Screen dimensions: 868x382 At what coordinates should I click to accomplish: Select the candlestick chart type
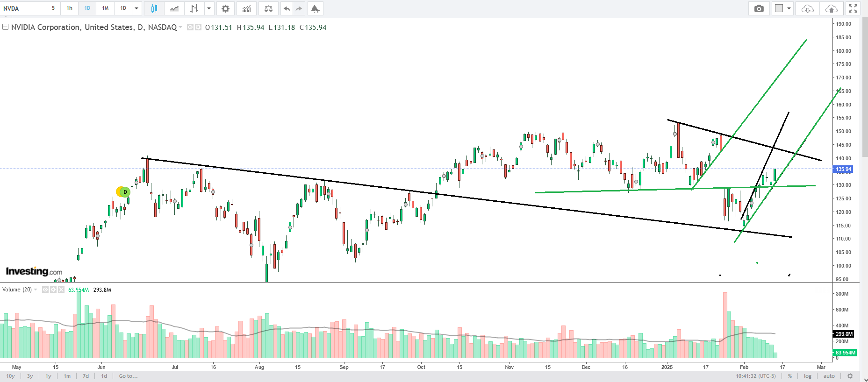click(x=154, y=8)
